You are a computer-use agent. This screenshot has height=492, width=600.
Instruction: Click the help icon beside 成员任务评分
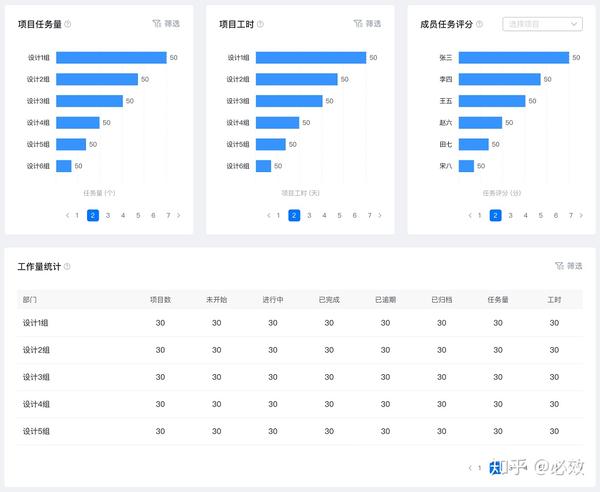click(490, 24)
